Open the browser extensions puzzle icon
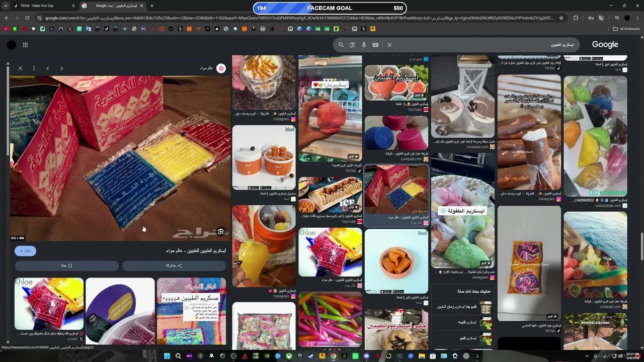This screenshot has width=644, height=362. 576,18
